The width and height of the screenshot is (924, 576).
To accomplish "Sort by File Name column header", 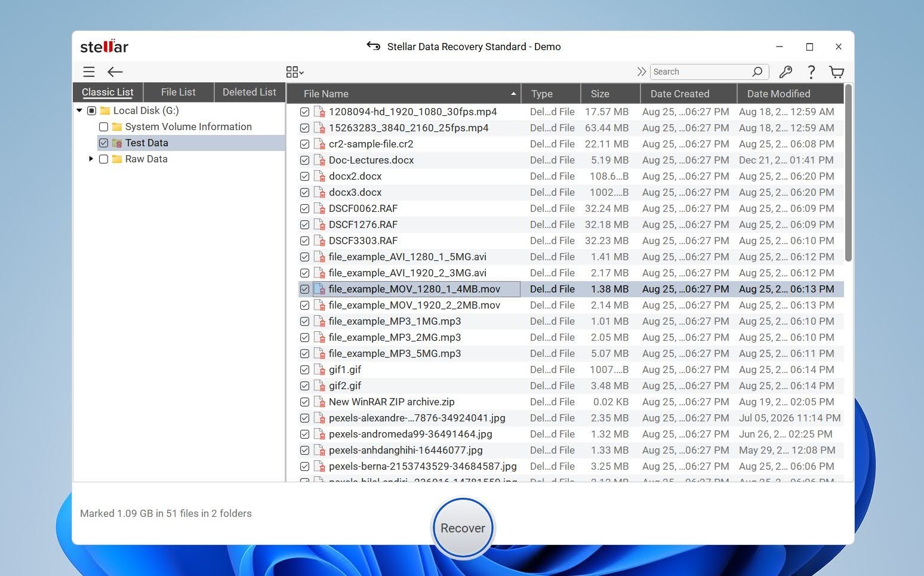I will pyautogui.click(x=404, y=94).
